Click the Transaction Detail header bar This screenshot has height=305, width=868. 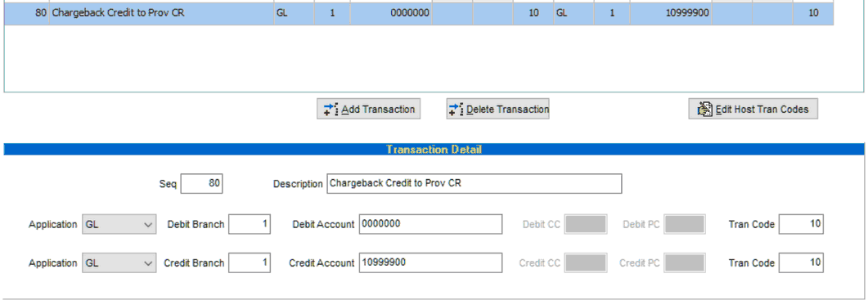tap(434, 150)
